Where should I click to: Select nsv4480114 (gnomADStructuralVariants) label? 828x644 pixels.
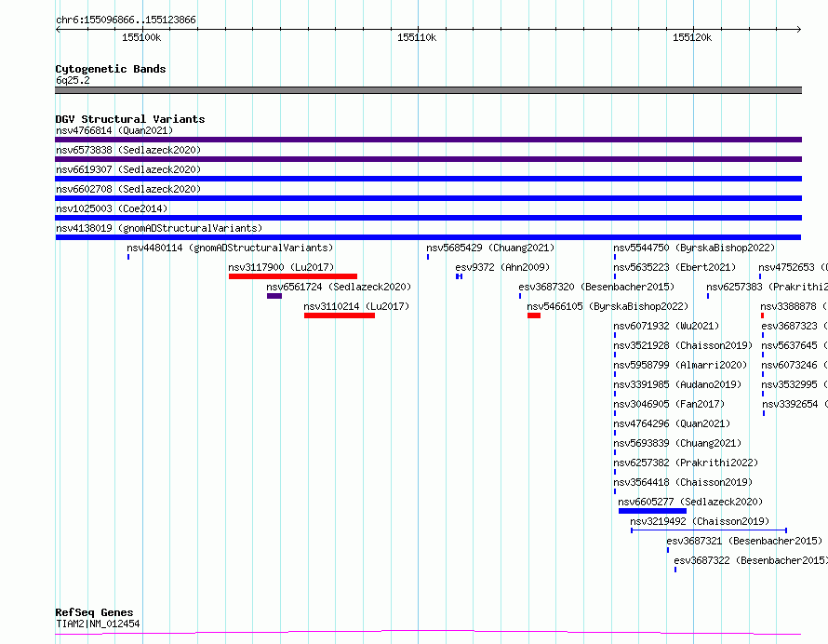(x=230, y=248)
